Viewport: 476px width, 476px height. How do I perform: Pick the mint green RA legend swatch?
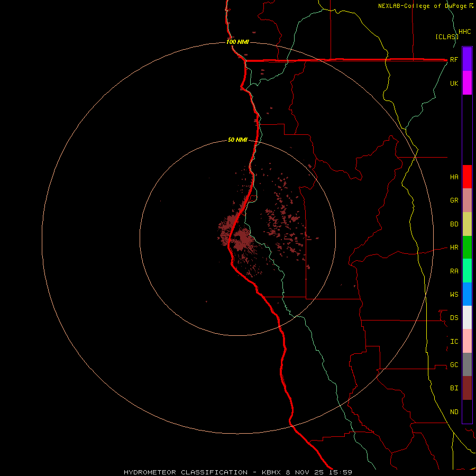pyautogui.click(x=467, y=271)
